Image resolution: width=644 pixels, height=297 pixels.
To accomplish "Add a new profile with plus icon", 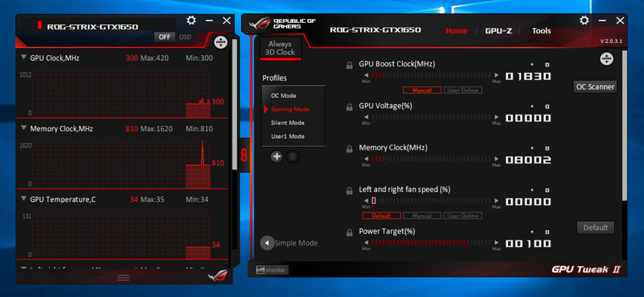I will pyautogui.click(x=277, y=156).
